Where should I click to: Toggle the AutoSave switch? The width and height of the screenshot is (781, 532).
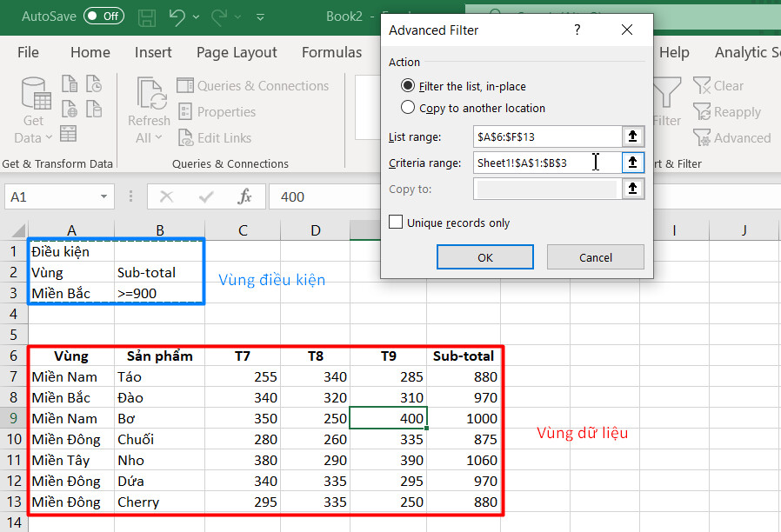pyautogui.click(x=103, y=17)
